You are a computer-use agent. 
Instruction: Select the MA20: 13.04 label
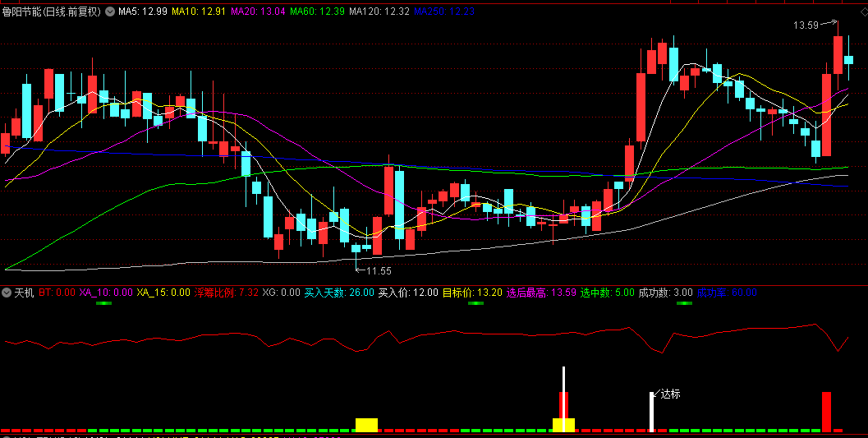pyautogui.click(x=258, y=11)
